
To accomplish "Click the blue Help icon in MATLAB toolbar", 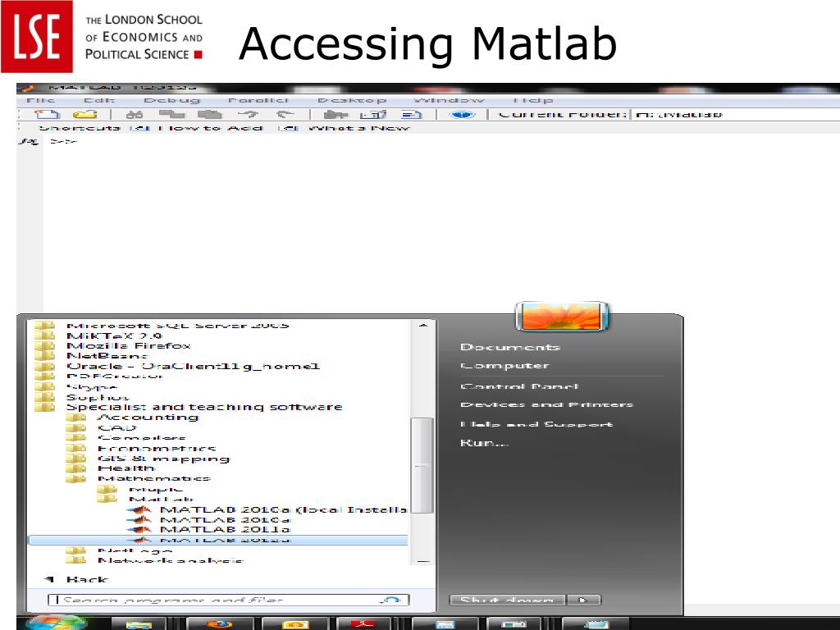I will [x=462, y=114].
